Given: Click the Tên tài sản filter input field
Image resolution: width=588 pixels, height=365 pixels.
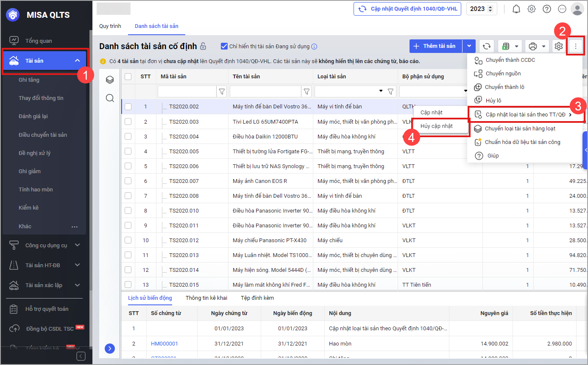Looking at the screenshot, I should 265,91.
